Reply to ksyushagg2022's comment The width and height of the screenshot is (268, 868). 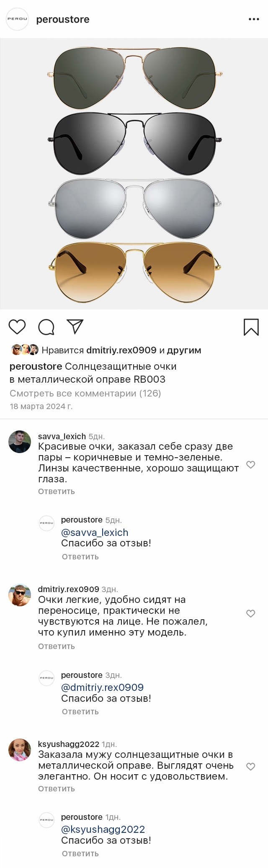(x=57, y=788)
